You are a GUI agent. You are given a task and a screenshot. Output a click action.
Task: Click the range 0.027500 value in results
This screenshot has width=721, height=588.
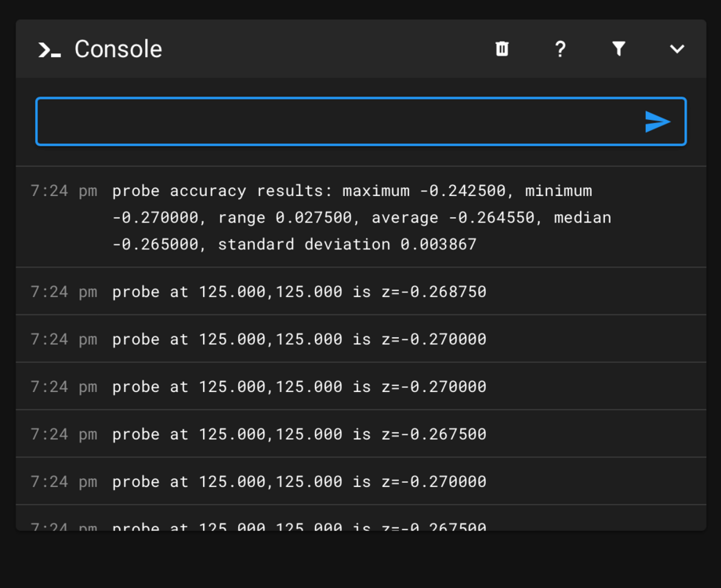[x=285, y=217]
